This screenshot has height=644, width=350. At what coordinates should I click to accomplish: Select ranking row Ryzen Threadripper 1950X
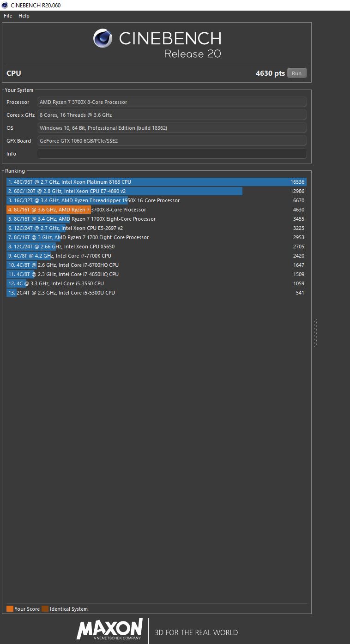pos(157,200)
